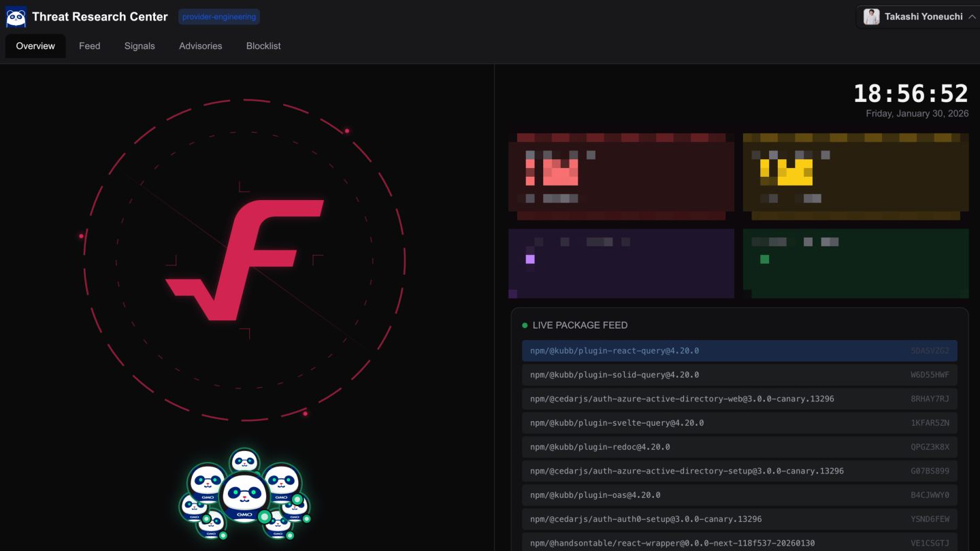The image size is (980, 551).
Task: Open npm/@kubb/plugin-solid-query@4.20.0 feed row
Action: point(740,375)
